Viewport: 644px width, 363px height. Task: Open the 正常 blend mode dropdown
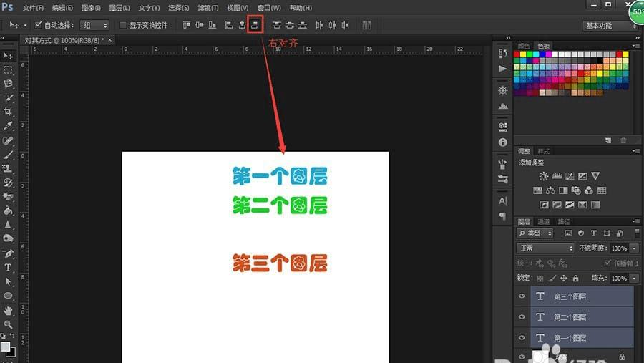pyautogui.click(x=545, y=248)
